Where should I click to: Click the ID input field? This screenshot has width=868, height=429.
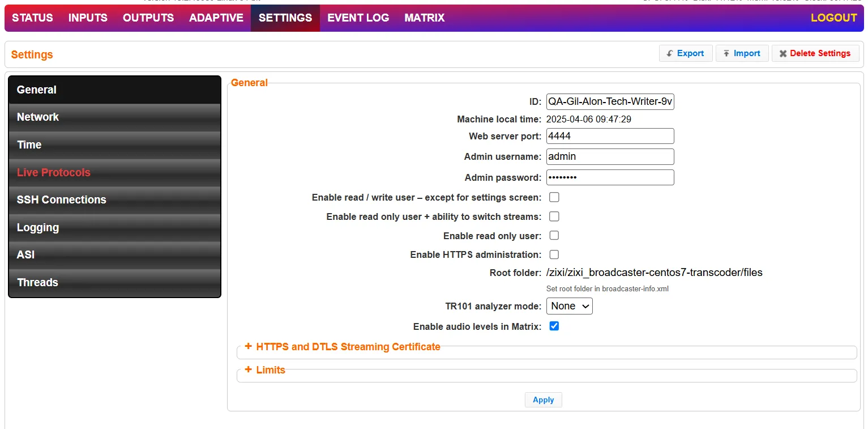[610, 102]
